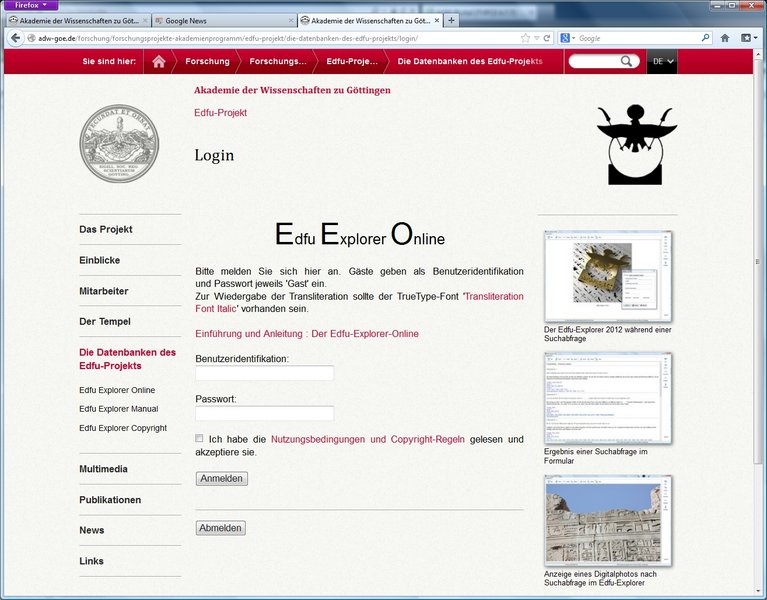767x600 pixels.
Task: Open the Multimedia sidebar menu item
Action: pyautogui.click(x=104, y=469)
